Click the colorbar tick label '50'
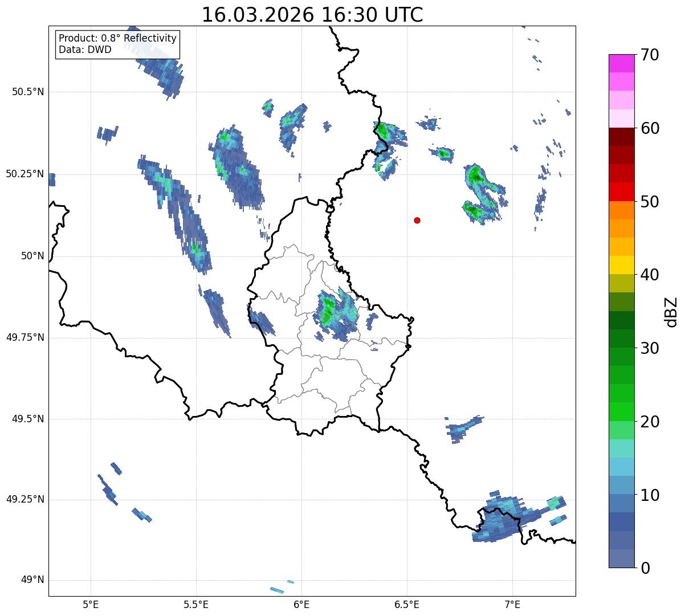 (650, 202)
